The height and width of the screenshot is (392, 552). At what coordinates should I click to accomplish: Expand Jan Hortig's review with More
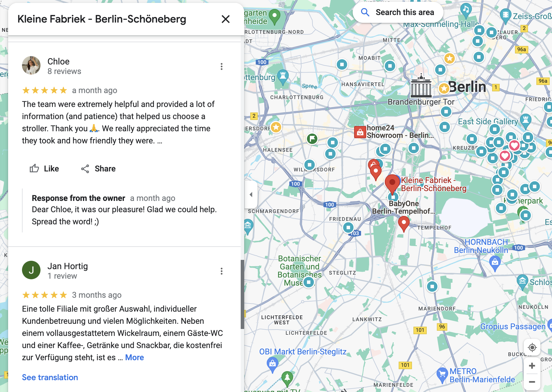point(135,357)
